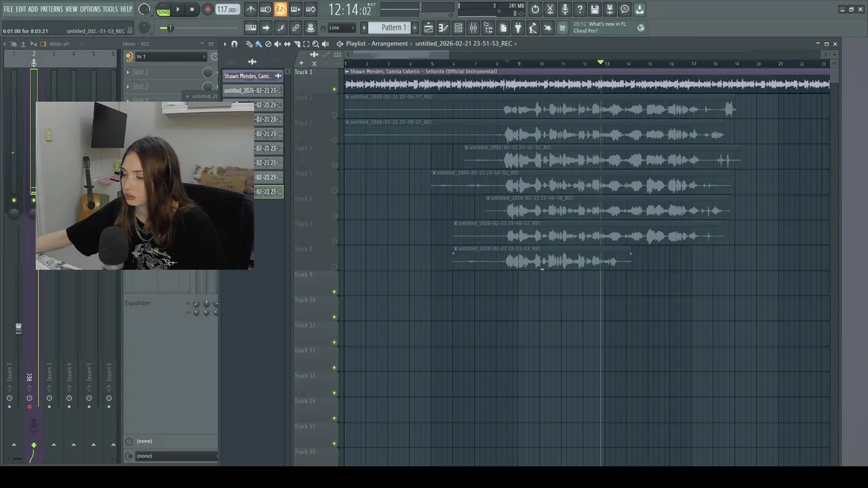Open the Browser view icon
The image size is (868, 488).
point(488,28)
